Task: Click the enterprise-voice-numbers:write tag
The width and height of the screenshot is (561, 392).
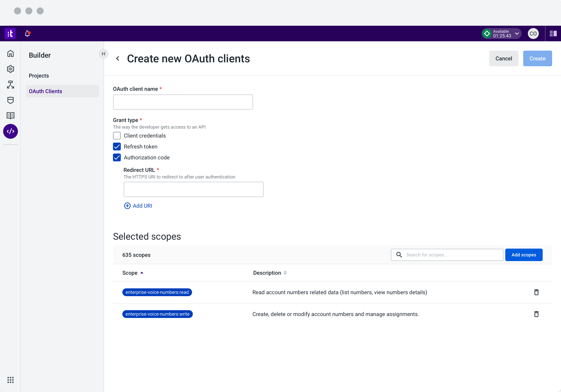Action: pyautogui.click(x=157, y=314)
